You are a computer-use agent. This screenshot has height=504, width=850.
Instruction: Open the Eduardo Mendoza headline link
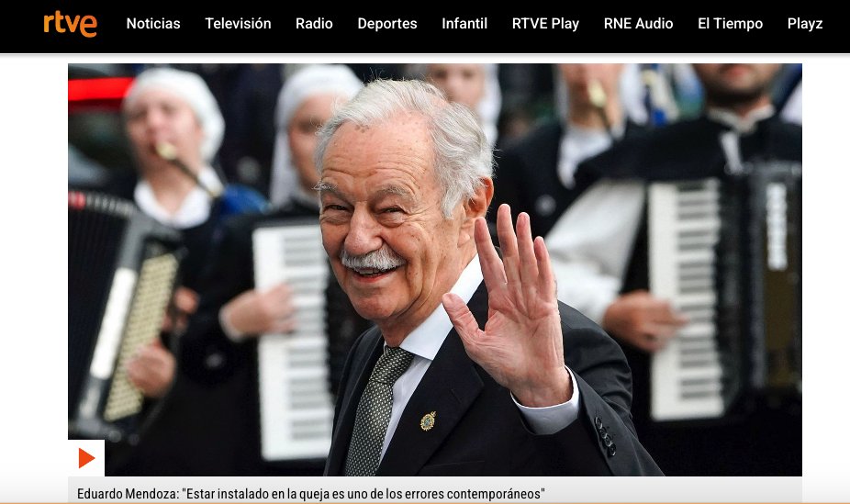pos(310,494)
